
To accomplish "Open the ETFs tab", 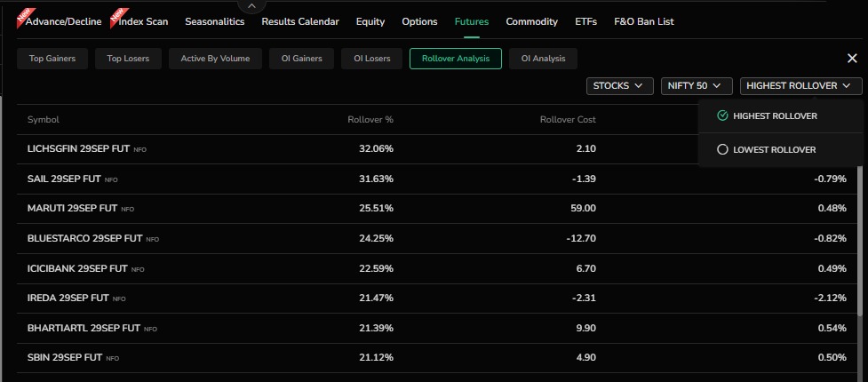I will 585,21.
